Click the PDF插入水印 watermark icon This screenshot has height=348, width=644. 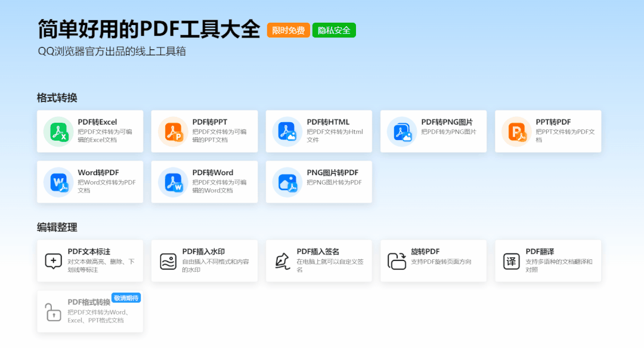[168, 261]
